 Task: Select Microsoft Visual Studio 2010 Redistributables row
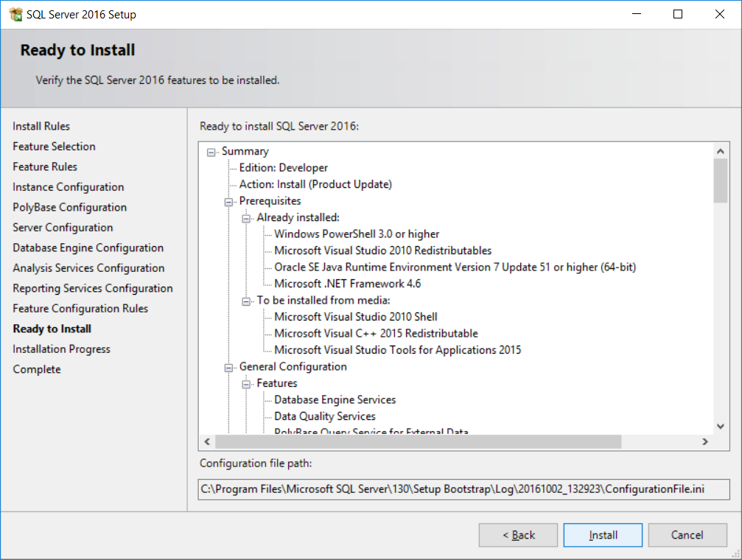click(x=383, y=251)
